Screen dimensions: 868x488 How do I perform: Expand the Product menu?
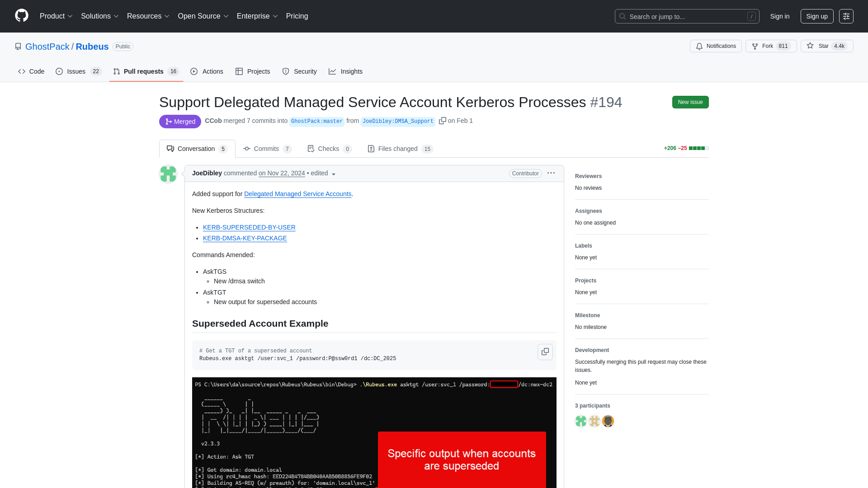[x=56, y=16]
